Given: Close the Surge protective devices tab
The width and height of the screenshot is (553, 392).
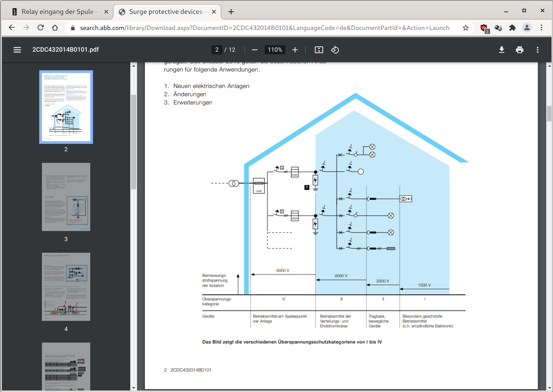Looking at the screenshot, I should click(214, 12).
